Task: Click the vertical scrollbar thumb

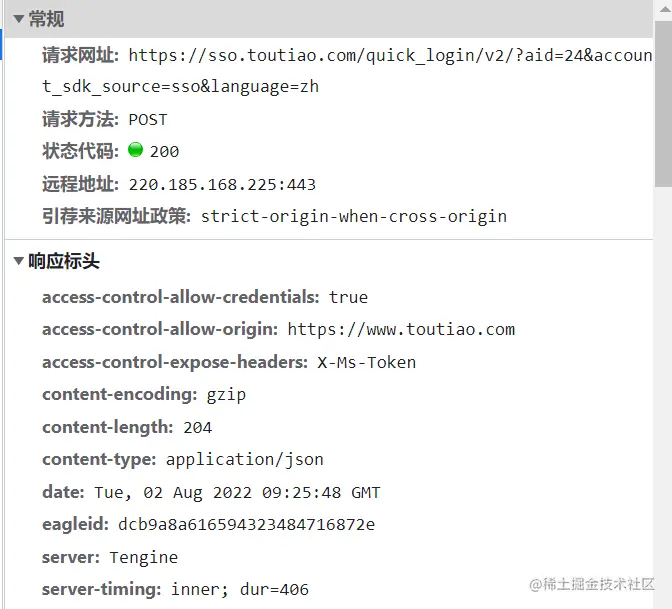Action: pyautogui.click(x=663, y=103)
